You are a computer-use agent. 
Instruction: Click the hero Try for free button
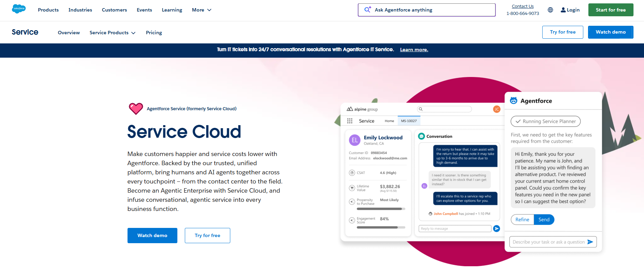coord(208,235)
